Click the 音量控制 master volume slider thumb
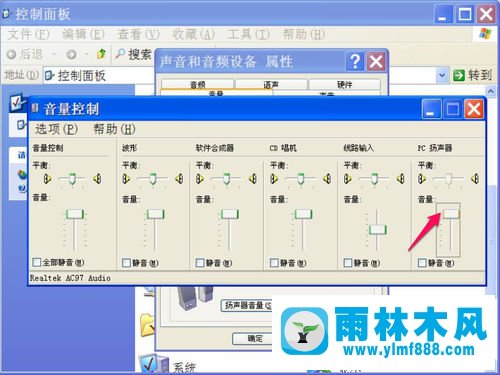This screenshot has height=375, width=500. [74, 214]
